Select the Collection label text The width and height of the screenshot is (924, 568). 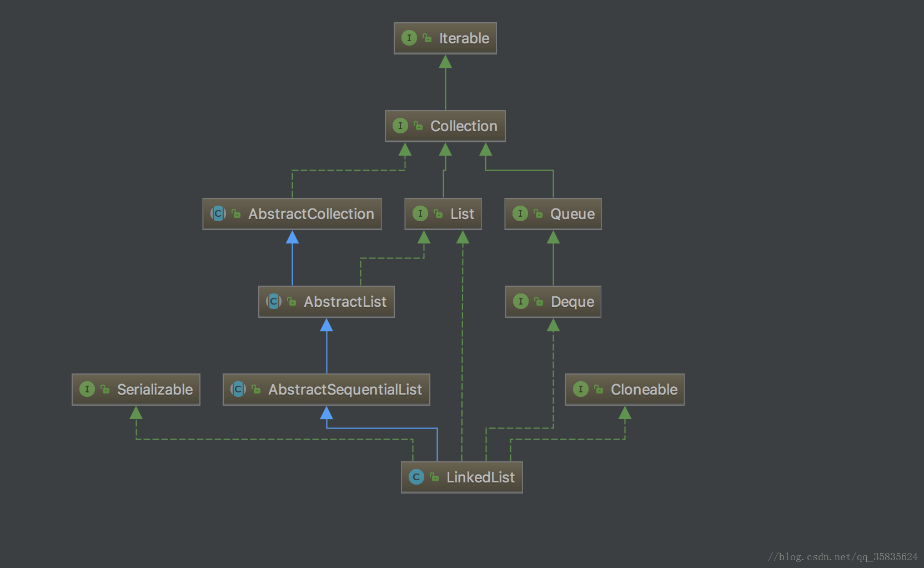tap(464, 126)
